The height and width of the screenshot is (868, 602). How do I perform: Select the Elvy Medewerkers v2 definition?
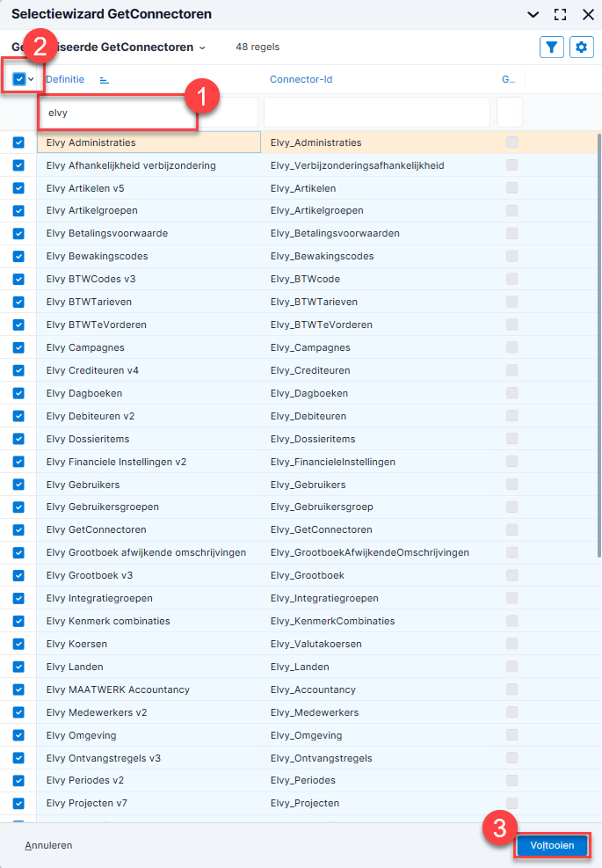pyautogui.click(x=97, y=712)
